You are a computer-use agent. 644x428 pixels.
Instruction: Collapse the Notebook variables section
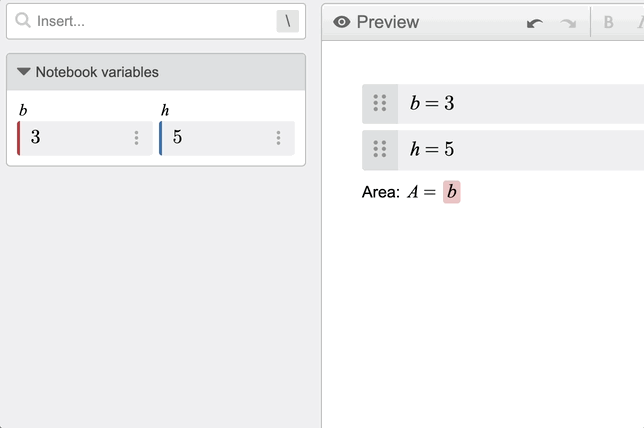24,72
